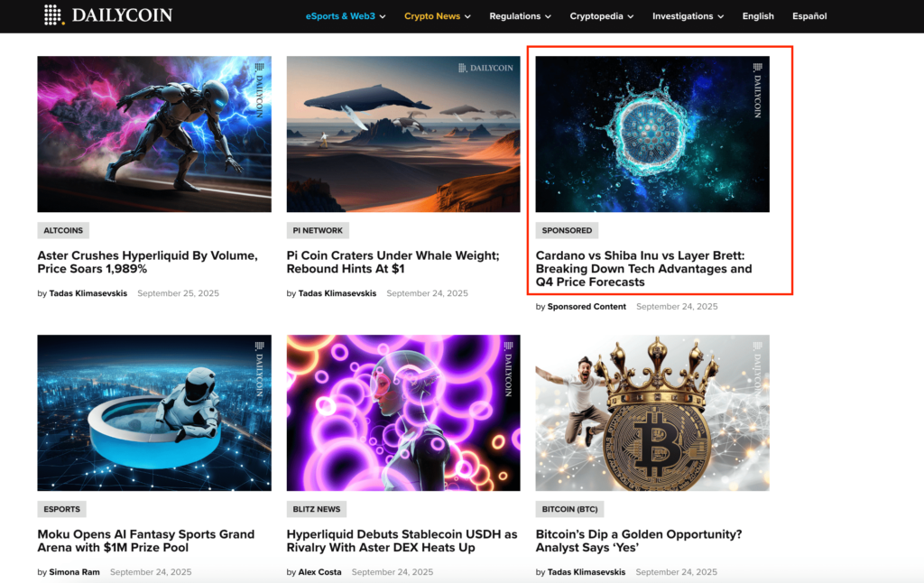Open the crowned Bitcoin coin image
This screenshot has width=924, height=583.
tap(652, 412)
